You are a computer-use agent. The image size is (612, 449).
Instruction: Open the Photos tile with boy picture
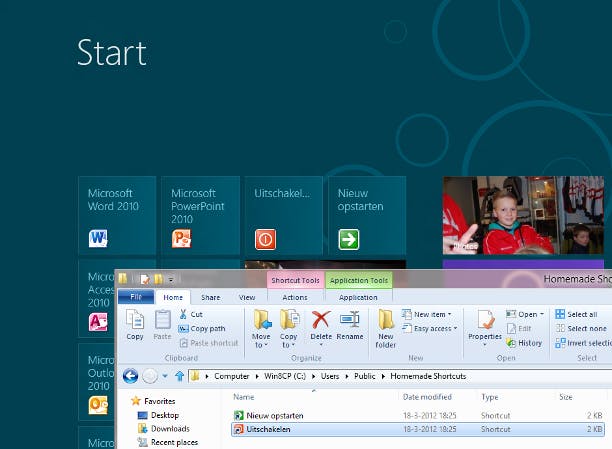point(523,216)
